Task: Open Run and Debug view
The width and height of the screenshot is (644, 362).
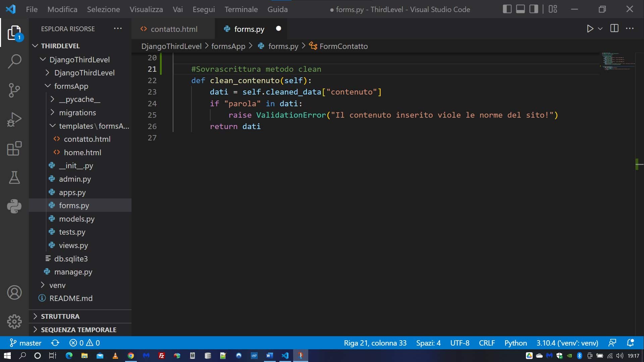Action: click(14, 120)
